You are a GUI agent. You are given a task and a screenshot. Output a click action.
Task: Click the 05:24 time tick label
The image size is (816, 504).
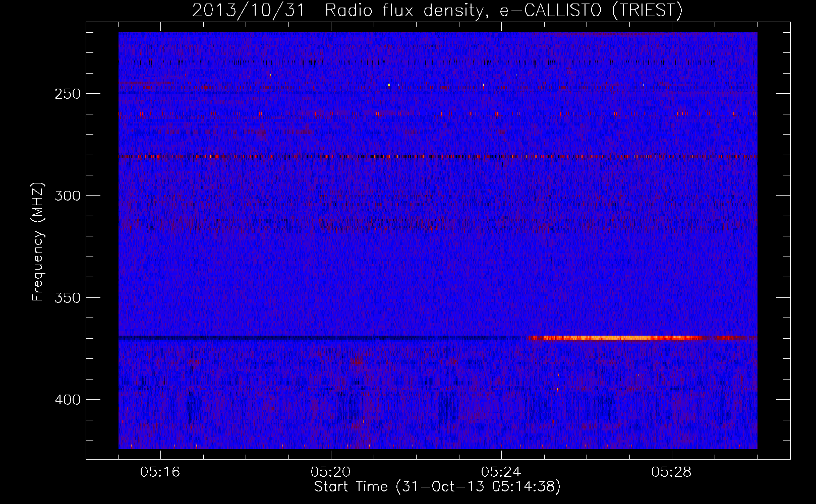pyautogui.click(x=501, y=472)
